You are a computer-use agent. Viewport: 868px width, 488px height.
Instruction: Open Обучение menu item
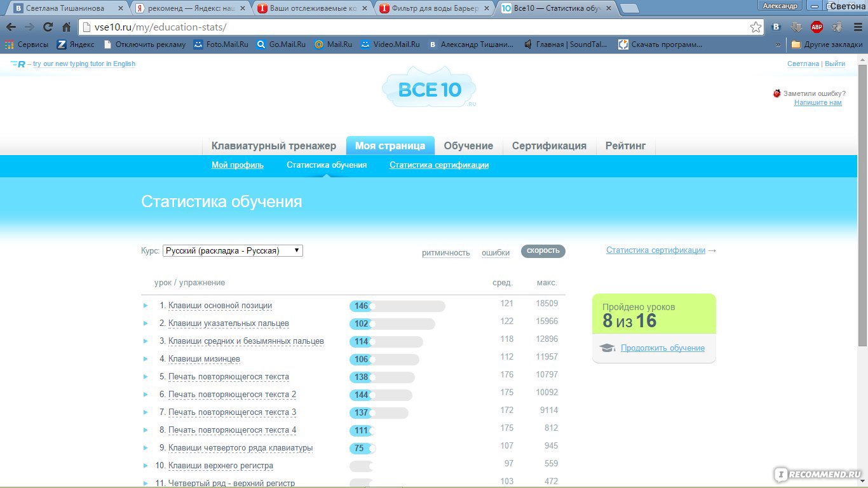(468, 146)
